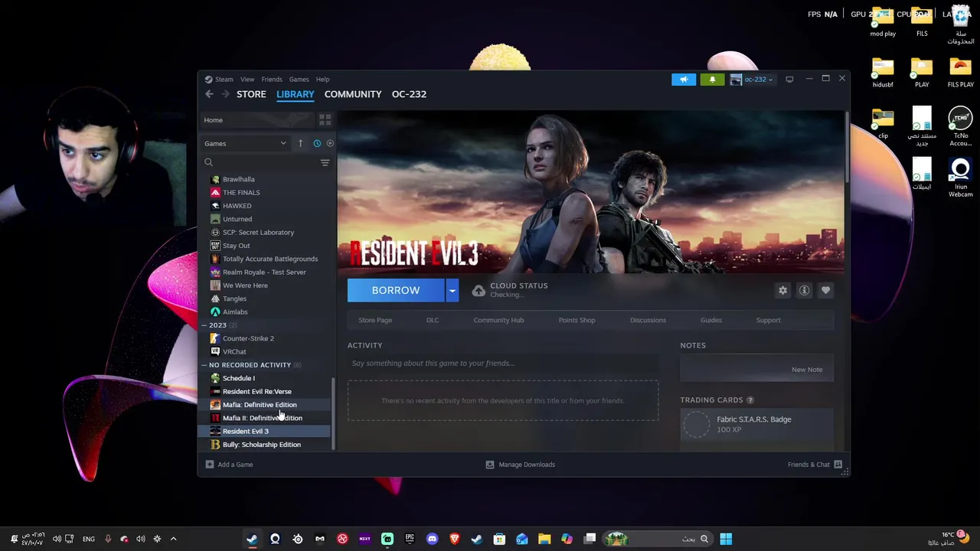Open the collections grid view icon
This screenshot has width=980, height=551.
click(x=325, y=120)
